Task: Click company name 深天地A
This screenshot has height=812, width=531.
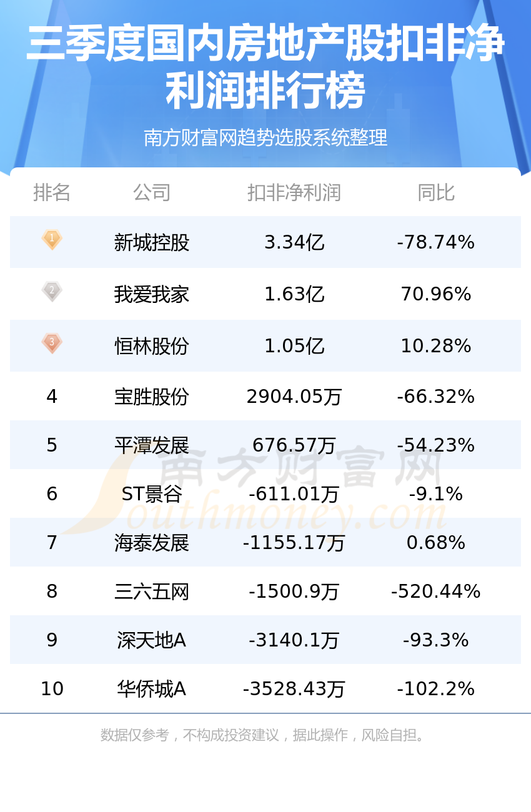Action: 152,640
